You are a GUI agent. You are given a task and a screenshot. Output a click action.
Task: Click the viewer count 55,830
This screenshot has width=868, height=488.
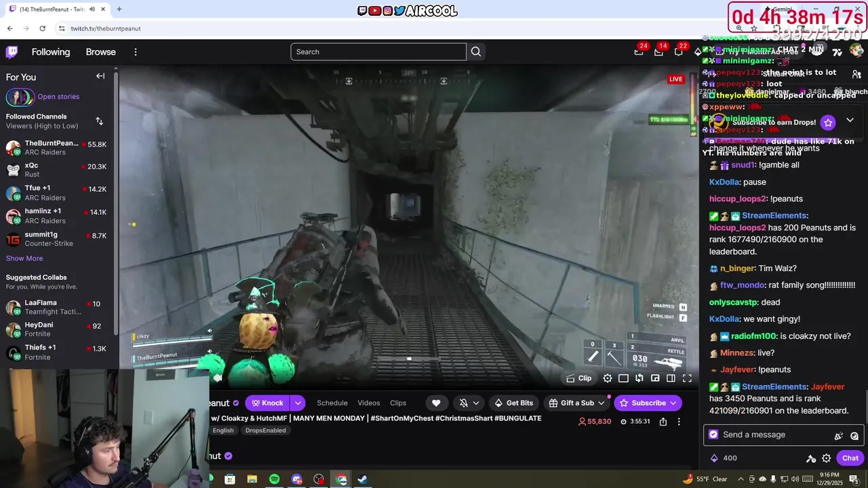click(595, 422)
